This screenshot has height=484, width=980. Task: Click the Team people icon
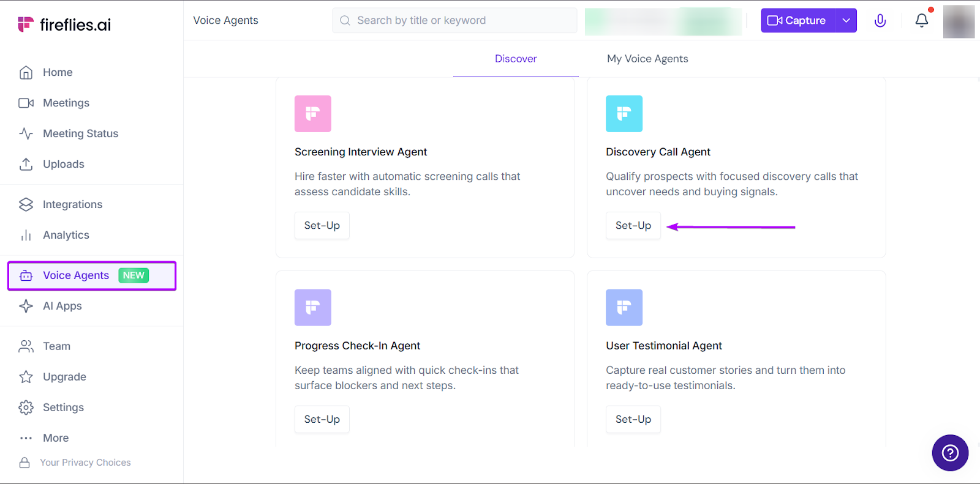pyautogui.click(x=26, y=346)
